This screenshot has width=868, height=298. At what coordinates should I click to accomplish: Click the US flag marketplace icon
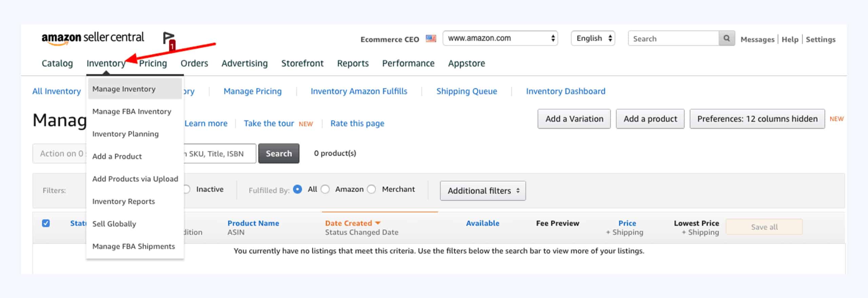coord(431,39)
